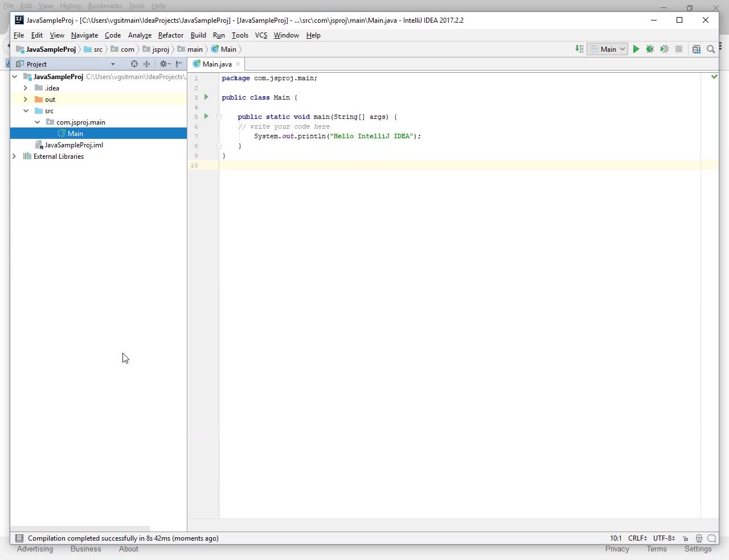Open Search Everywhere magnifier
The width and height of the screenshot is (729, 560).
pos(711,49)
